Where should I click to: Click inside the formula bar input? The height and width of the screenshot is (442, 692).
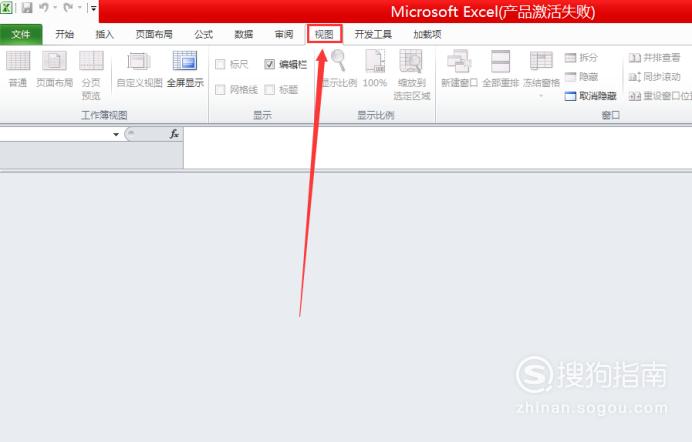pos(437,147)
